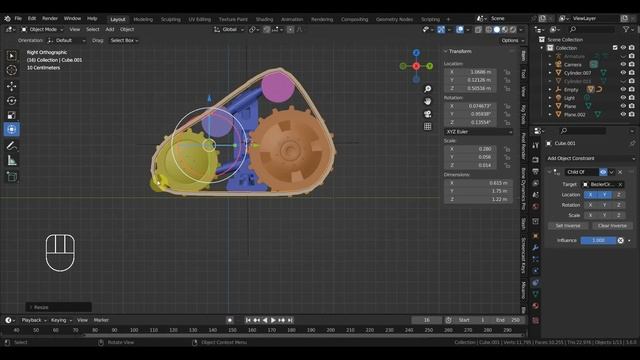
Task: Click the blue Z axis on navigation gizmo
Action: [416, 53]
